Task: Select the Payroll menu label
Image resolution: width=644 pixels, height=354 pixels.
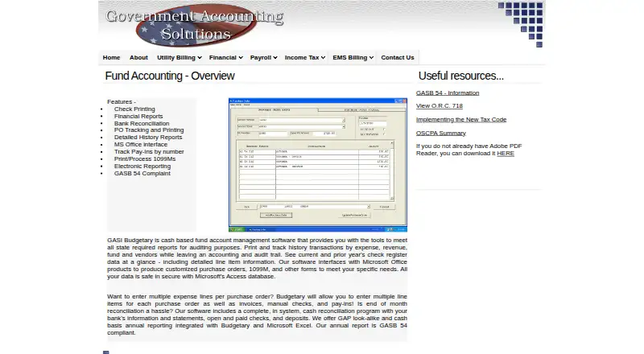Action: click(x=261, y=57)
